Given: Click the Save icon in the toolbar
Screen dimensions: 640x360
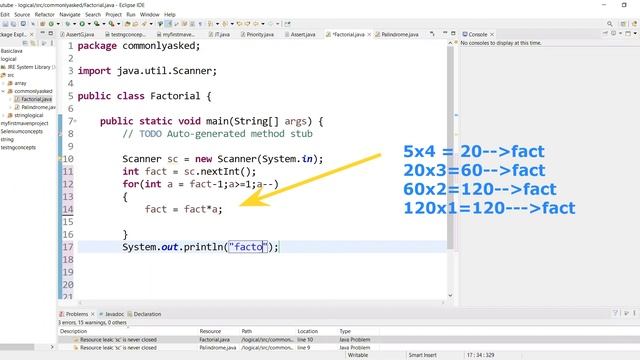Looking at the screenshot, I should click(x=5, y=24).
